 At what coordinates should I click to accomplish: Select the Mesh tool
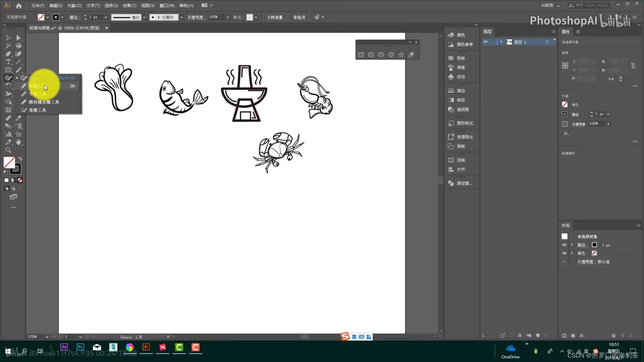[x=8, y=110]
